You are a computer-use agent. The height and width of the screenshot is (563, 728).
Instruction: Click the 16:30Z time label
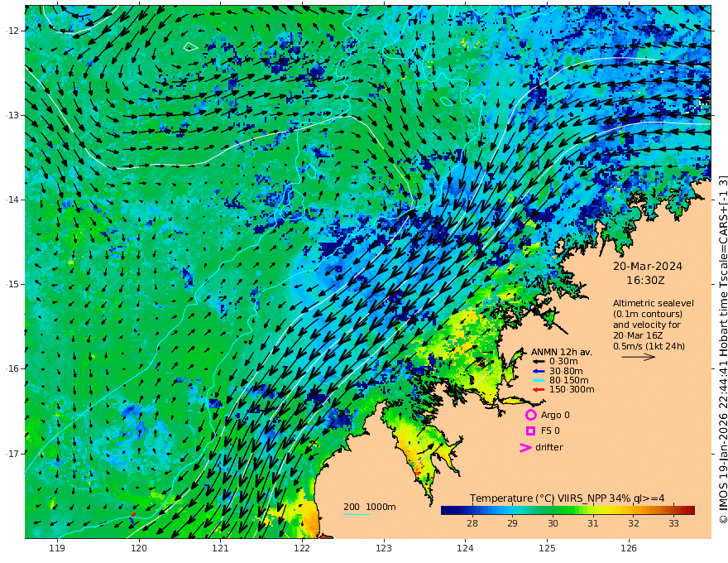point(645,281)
